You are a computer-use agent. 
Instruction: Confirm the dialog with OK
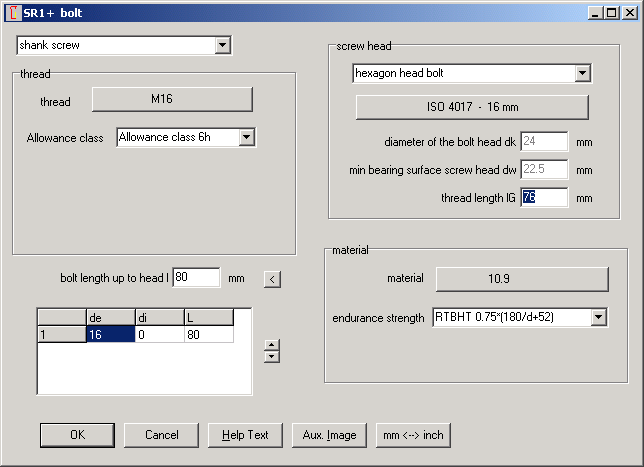point(77,435)
